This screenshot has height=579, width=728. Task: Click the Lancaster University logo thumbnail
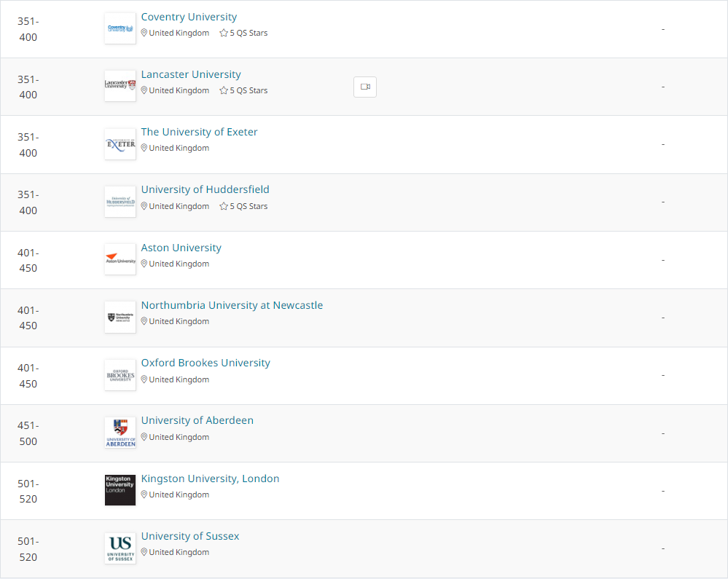pyautogui.click(x=120, y=86)
